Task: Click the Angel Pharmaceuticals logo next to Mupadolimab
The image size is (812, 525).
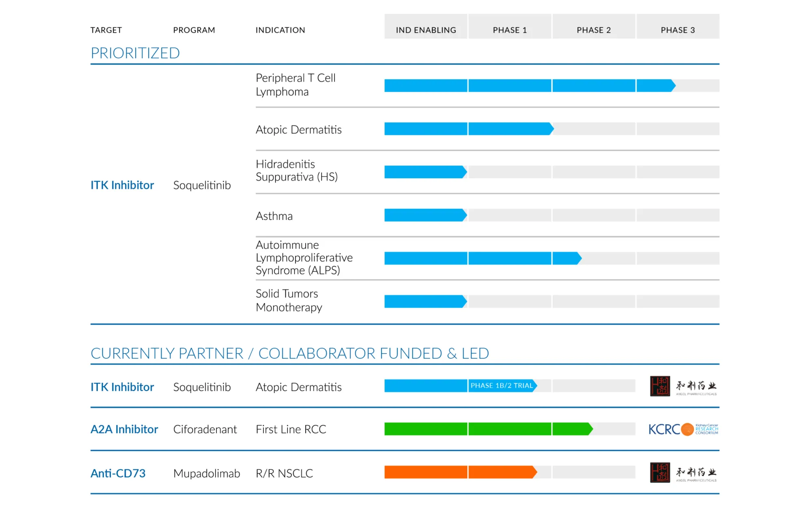Action: pyautogui.click(x=682, y=473)
